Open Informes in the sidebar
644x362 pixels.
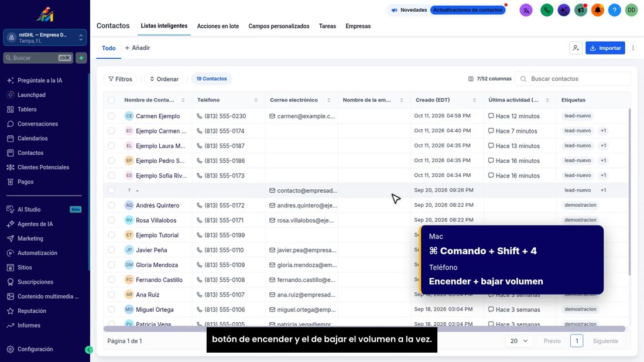[29, 325]
